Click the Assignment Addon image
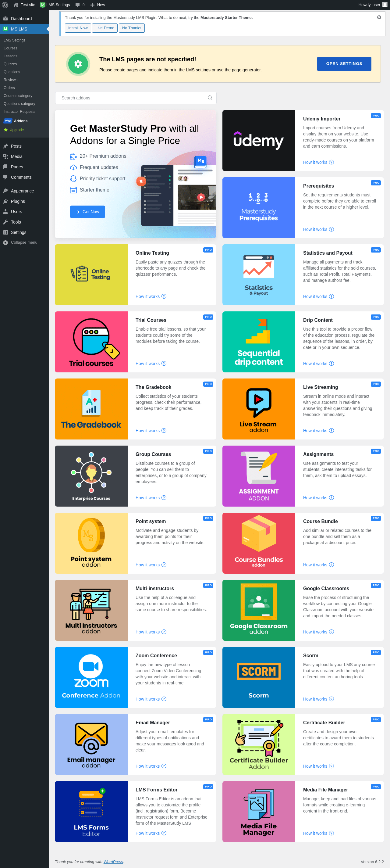The width and height of the screenshot is (390, 868). click(258, 476)
